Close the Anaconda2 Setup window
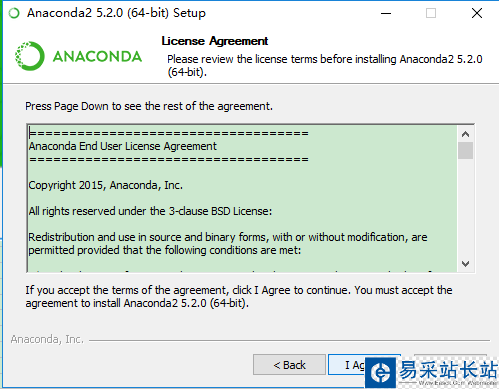Image resolution: width=499 pixels, height=389 pixels. (x=477, y=13)
